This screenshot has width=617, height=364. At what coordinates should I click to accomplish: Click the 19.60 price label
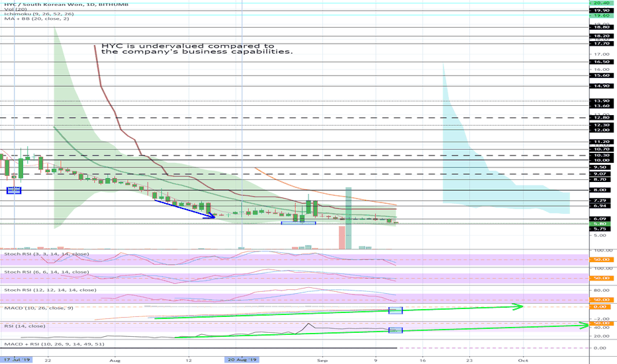pos(601,16)
